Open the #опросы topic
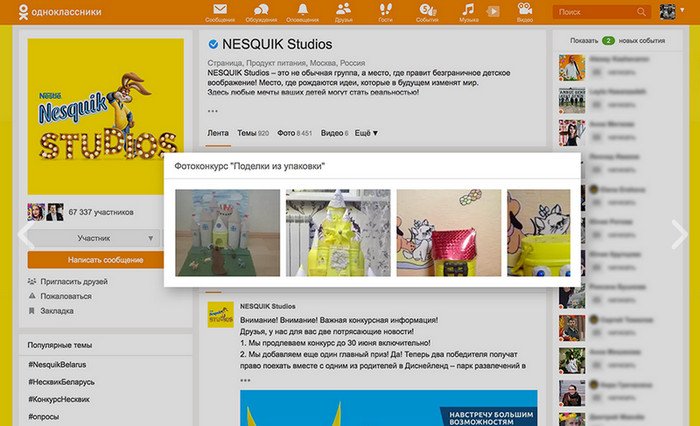This screenshot has height=426, width=700. (x=43, y=417)
